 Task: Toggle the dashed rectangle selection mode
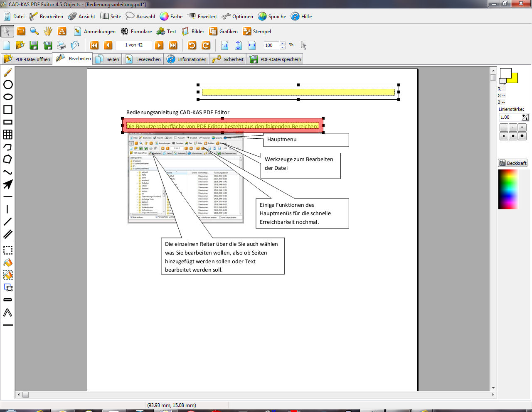(x=8, y=250)
